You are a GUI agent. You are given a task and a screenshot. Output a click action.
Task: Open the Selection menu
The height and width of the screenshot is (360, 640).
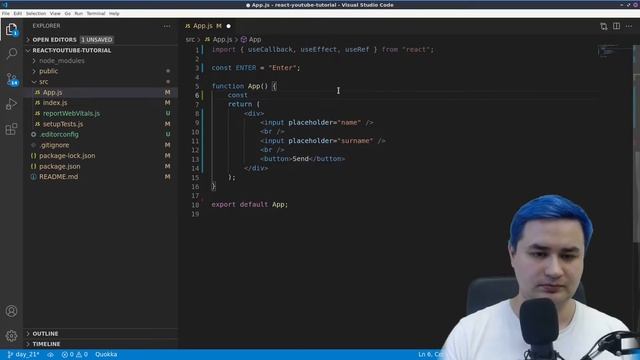click(36, 13)
